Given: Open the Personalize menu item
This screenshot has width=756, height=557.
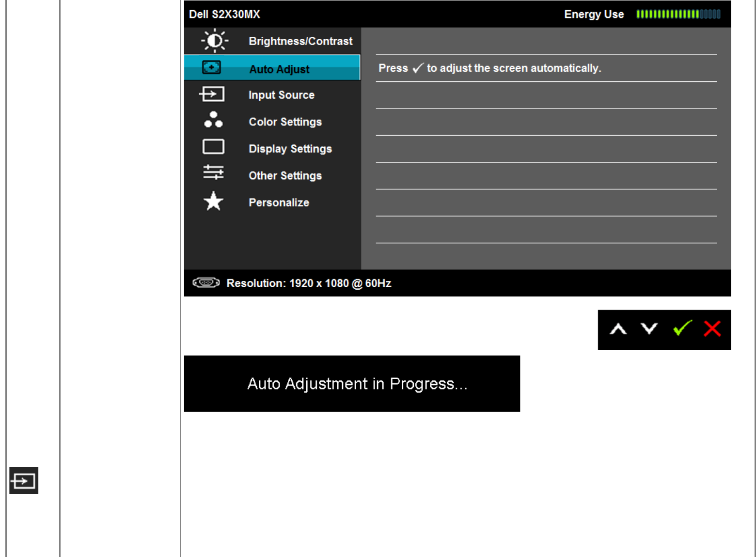Looking at the screenshot, I should click(x=272, y=202).
